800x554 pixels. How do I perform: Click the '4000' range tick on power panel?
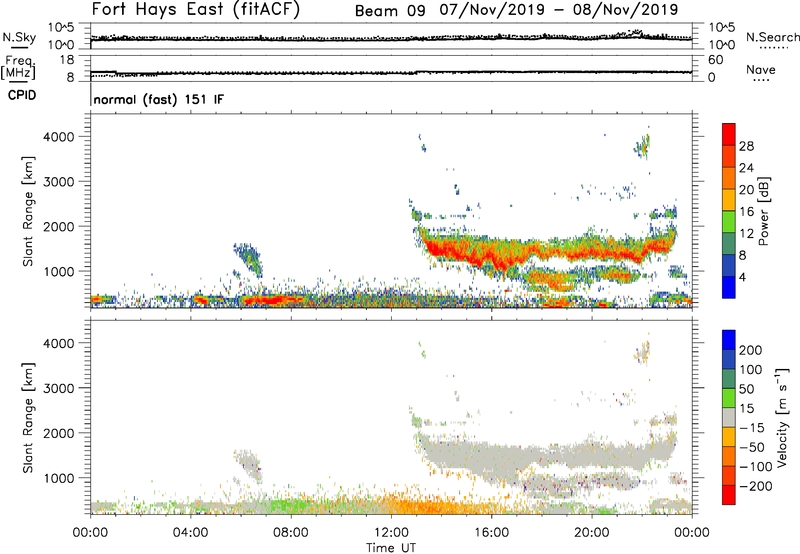(58, 137)
